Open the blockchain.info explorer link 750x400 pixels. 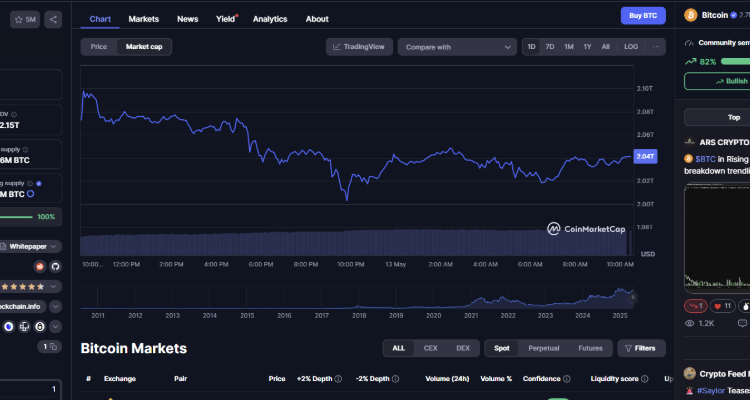pos(23,306)
